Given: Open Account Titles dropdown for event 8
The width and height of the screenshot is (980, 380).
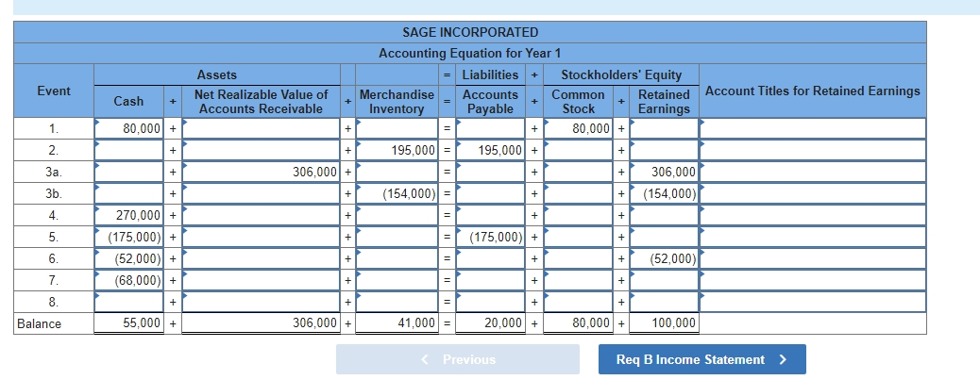Looking at the screenshot, I should 813,302.
